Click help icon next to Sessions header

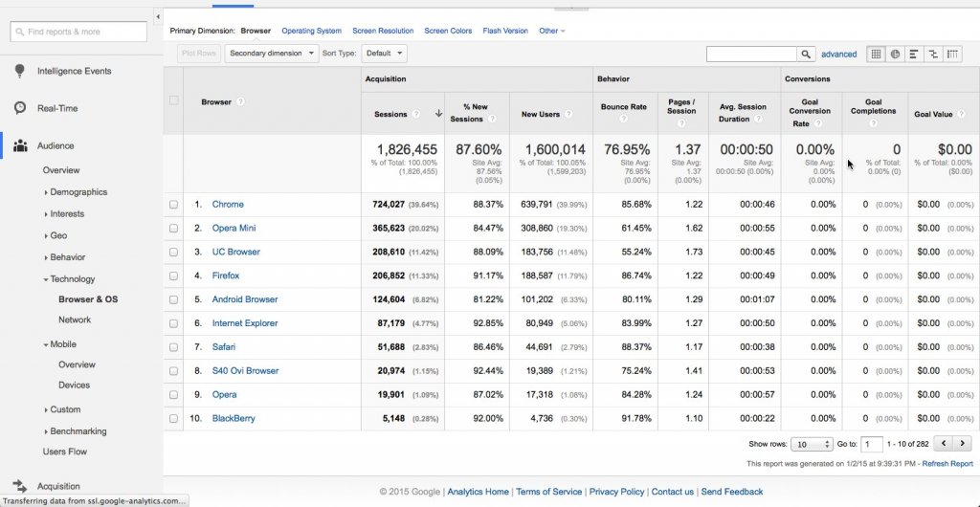[x=416, y=114]
